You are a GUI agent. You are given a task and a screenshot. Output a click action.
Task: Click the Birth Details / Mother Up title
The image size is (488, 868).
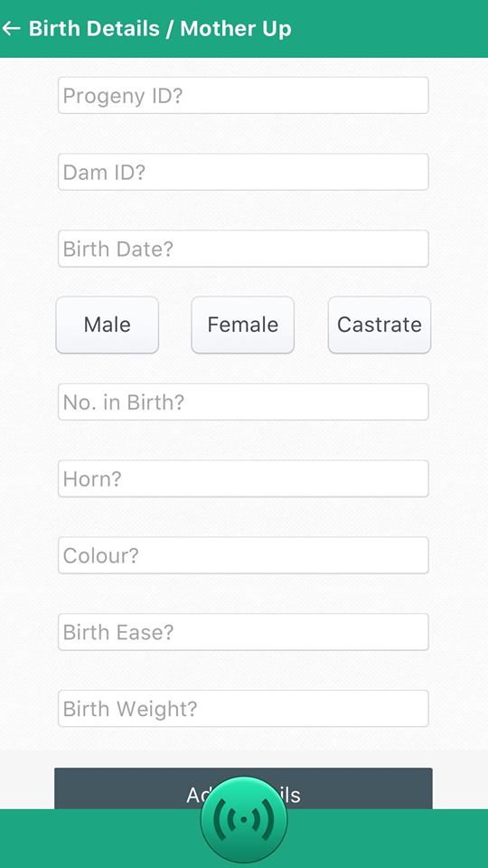click(160, 29)
